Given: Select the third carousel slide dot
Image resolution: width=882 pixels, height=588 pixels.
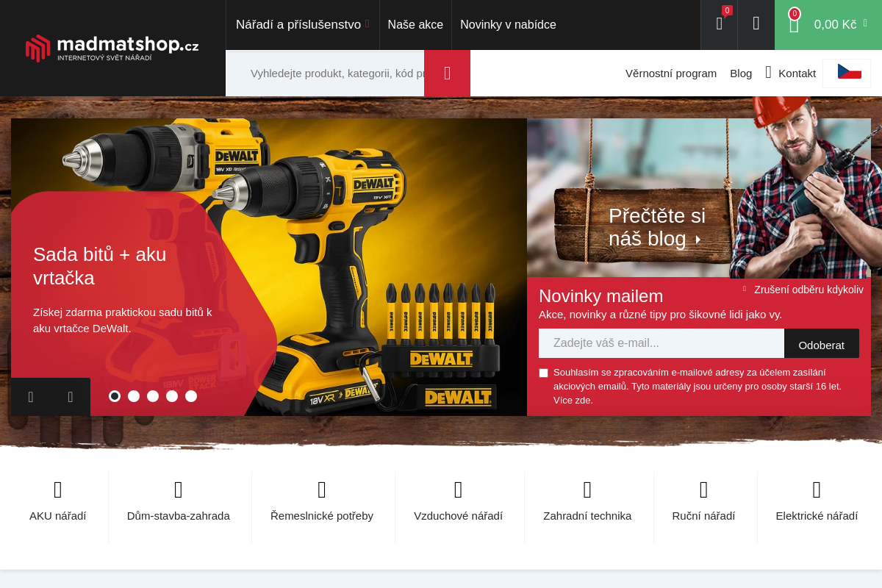Looking at the screenshot, I should (x=153, y=396).
